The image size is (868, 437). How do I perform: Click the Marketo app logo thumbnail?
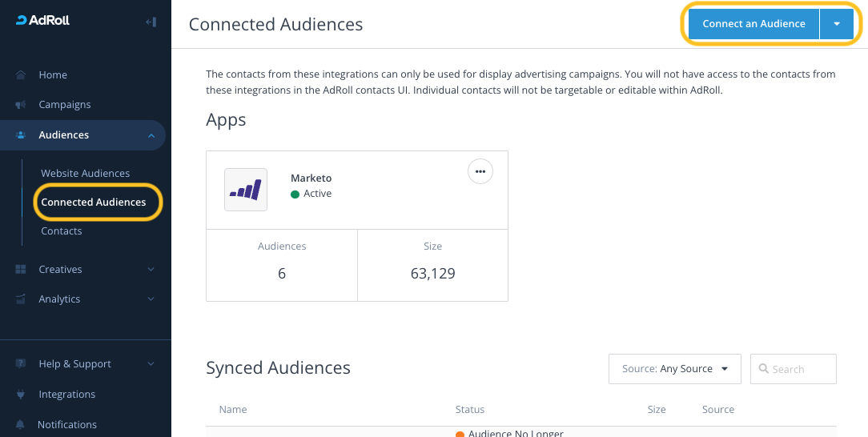point(246,190)
